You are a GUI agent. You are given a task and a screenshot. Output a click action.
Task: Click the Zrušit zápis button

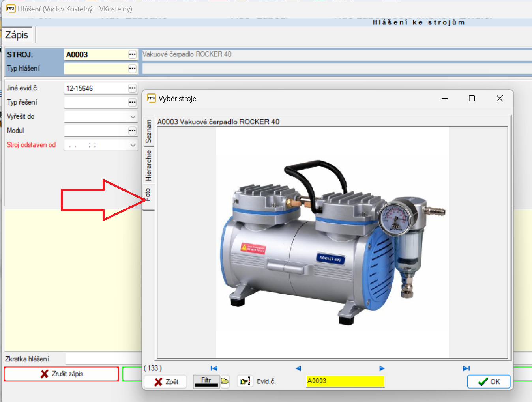[x=62, y=374]
